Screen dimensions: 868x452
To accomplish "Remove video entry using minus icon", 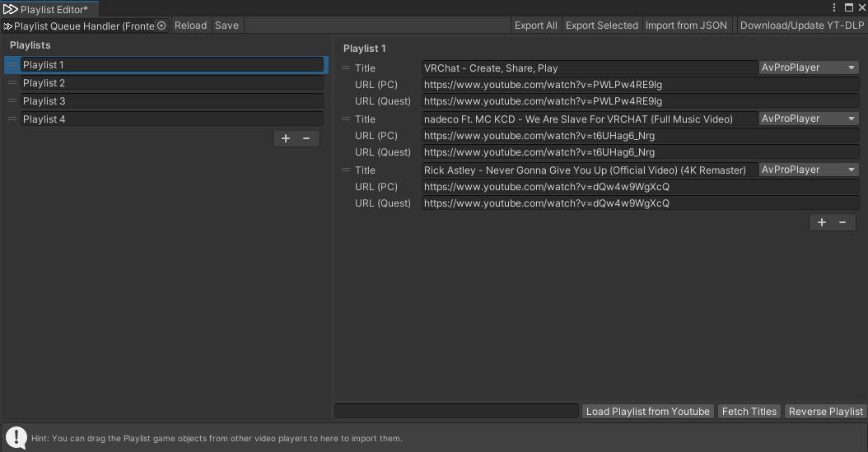I will click(x=842, y=222).
